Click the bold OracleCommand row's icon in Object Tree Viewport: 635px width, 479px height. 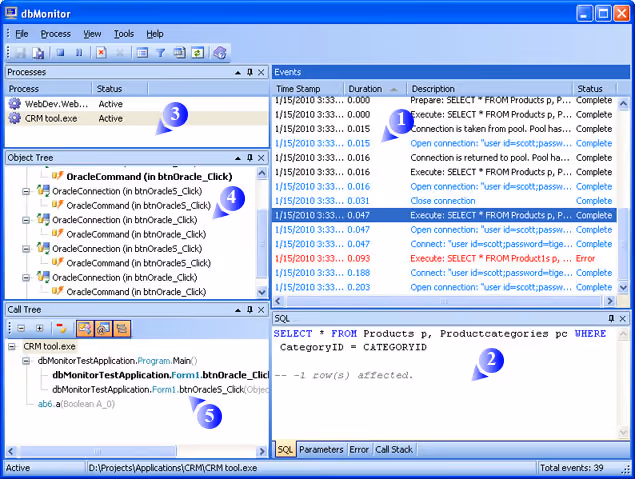click(x=58, y=176)
